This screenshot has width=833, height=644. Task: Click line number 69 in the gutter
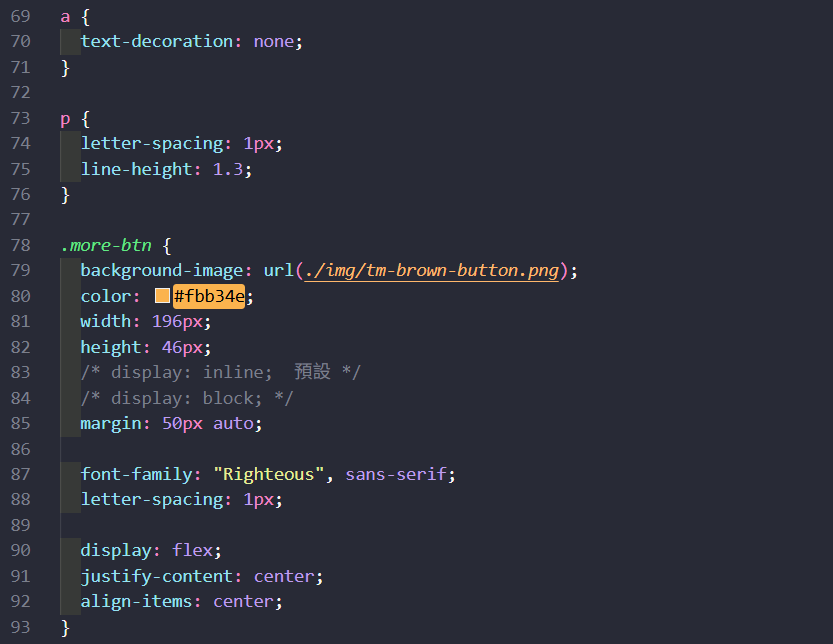[x=20, y=17]
